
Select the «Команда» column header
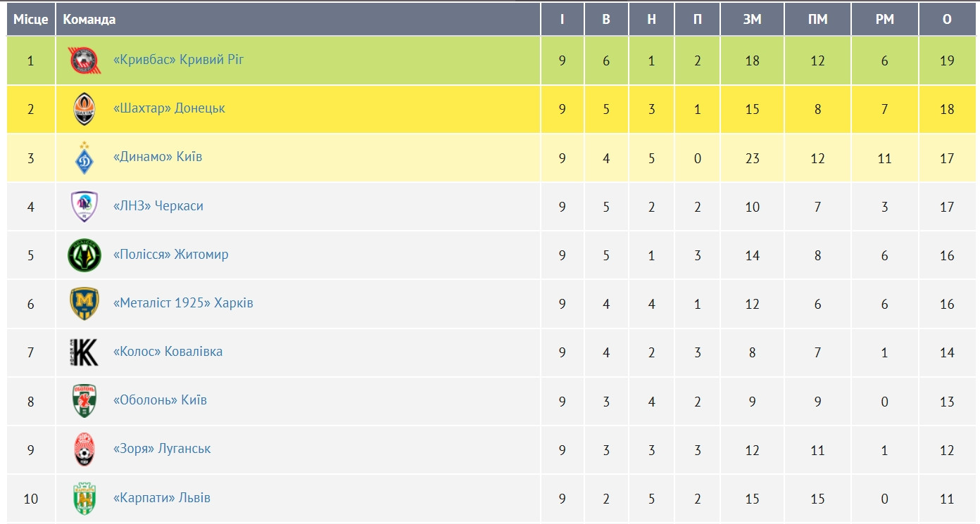(x=89, y=19)
